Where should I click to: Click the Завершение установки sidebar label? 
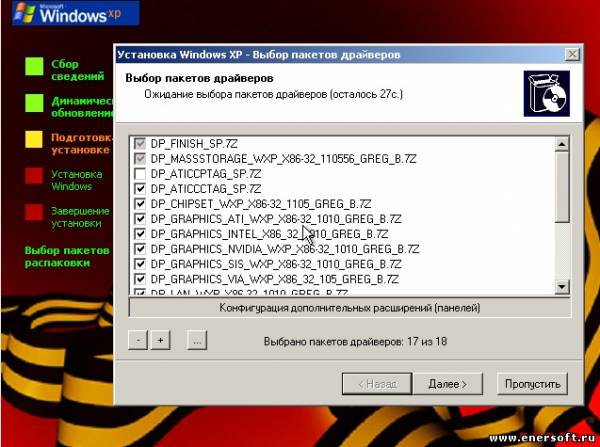coord(80,217)
